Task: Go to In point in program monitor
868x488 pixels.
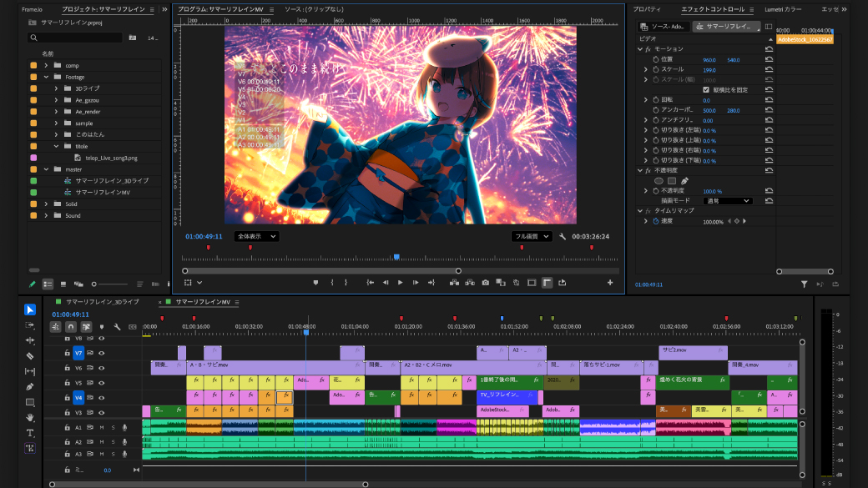Action: [x=371, y=283]
